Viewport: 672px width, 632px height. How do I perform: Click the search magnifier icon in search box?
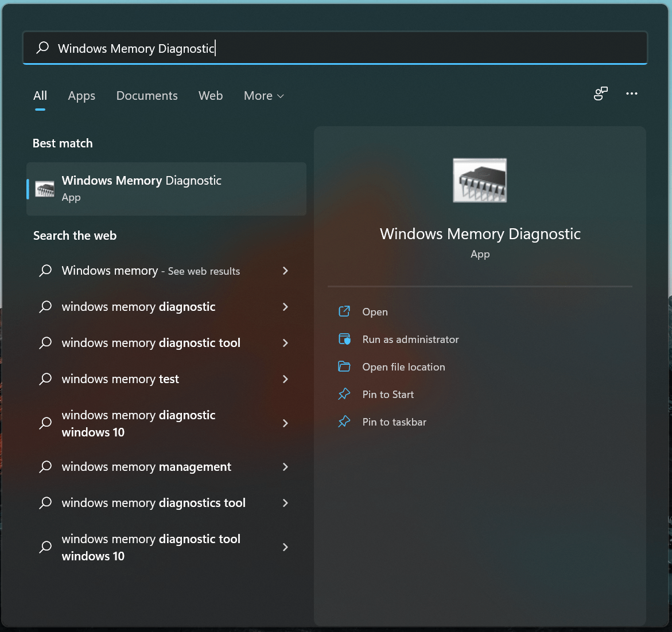point(42,48)
